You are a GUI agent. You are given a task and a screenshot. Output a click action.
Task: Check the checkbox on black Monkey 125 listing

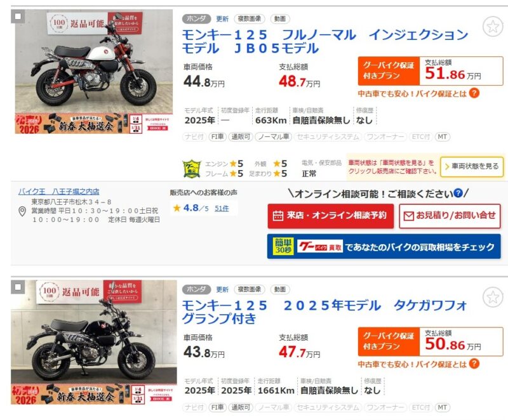[x=18, y=287]
